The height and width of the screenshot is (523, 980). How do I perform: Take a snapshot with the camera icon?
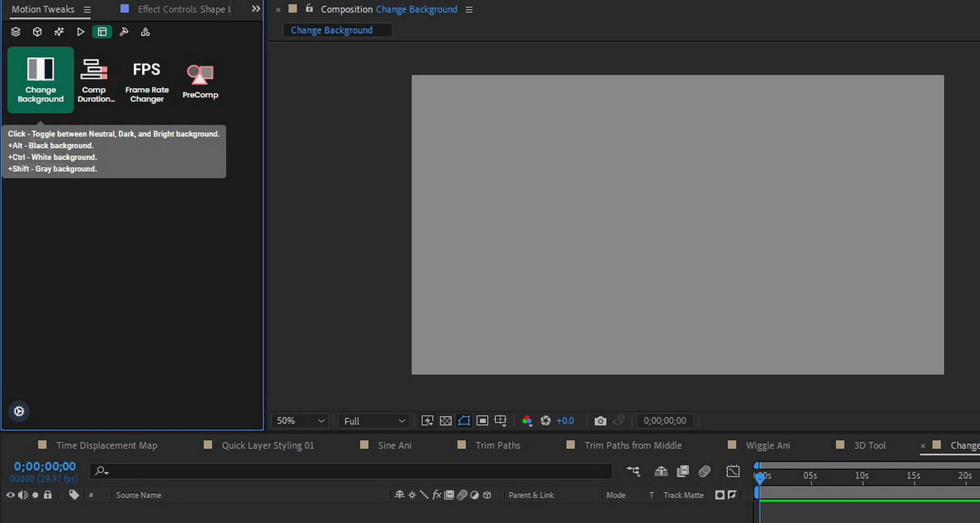tap(600, 421)
